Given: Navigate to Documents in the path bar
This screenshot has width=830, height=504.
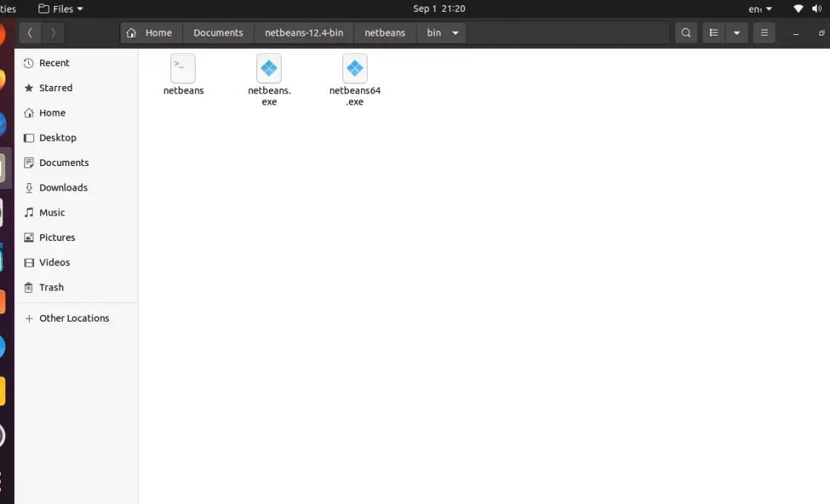Looking at the screenshot, I should (218, 33).
